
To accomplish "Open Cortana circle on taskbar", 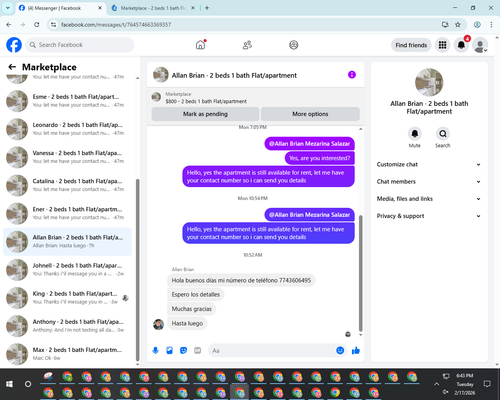I will point(28,384).
